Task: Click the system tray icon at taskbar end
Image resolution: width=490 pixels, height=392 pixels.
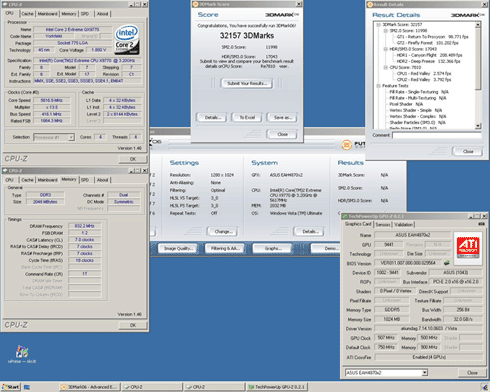Action: pyautogui.click(x=485, y=387)
